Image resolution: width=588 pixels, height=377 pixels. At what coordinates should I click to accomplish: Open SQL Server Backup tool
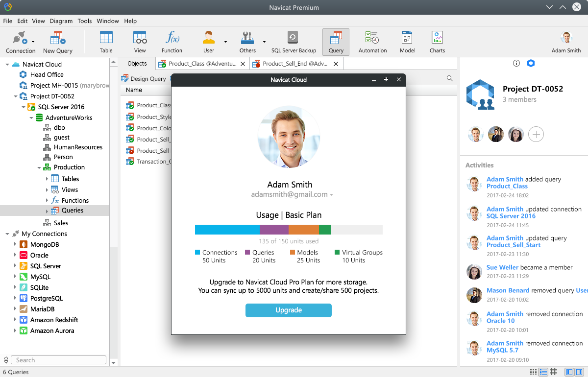tap(294, 42)
